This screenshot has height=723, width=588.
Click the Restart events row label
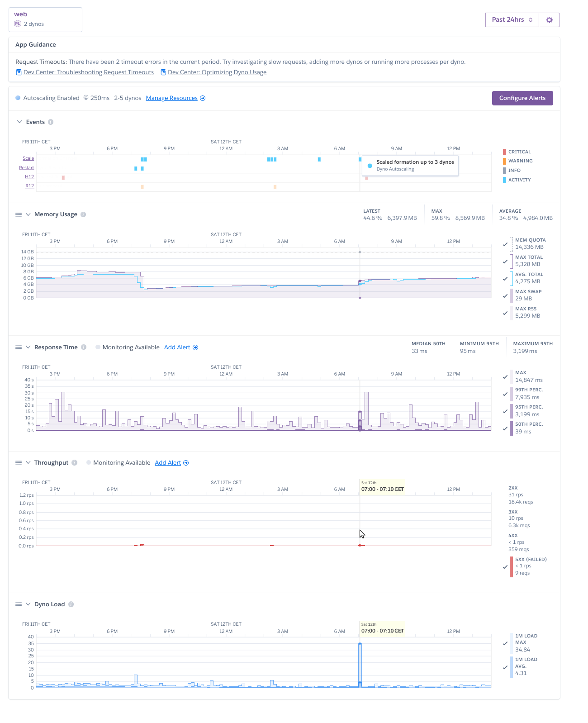(x=27, y=168)
